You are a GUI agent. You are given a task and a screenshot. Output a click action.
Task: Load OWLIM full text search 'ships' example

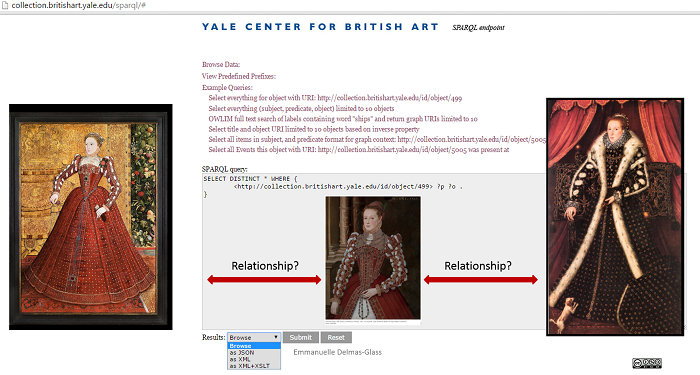pos(343,119)
